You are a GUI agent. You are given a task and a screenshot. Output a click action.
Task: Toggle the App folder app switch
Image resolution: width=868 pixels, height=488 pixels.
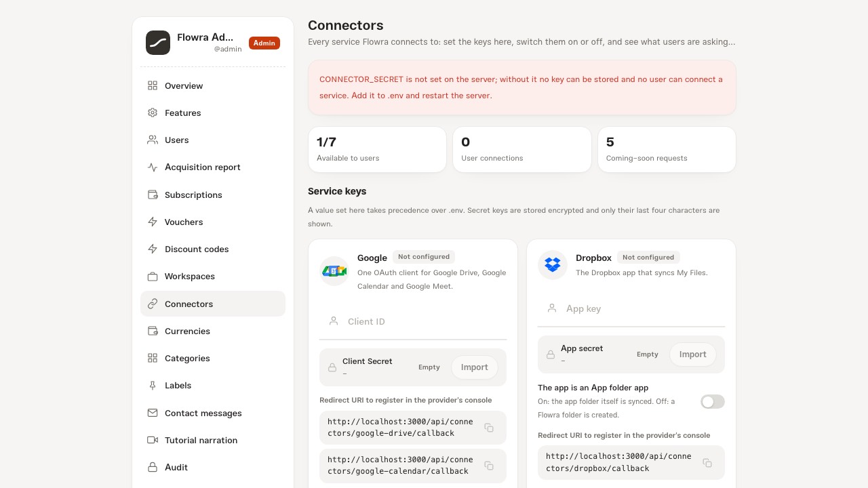713,402
